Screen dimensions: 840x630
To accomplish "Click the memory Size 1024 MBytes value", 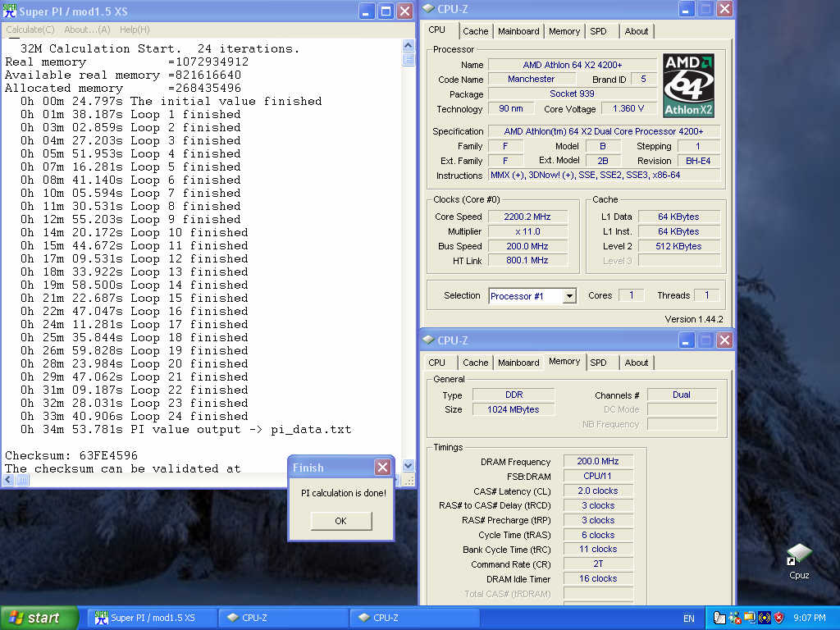I will coord(514,409).
